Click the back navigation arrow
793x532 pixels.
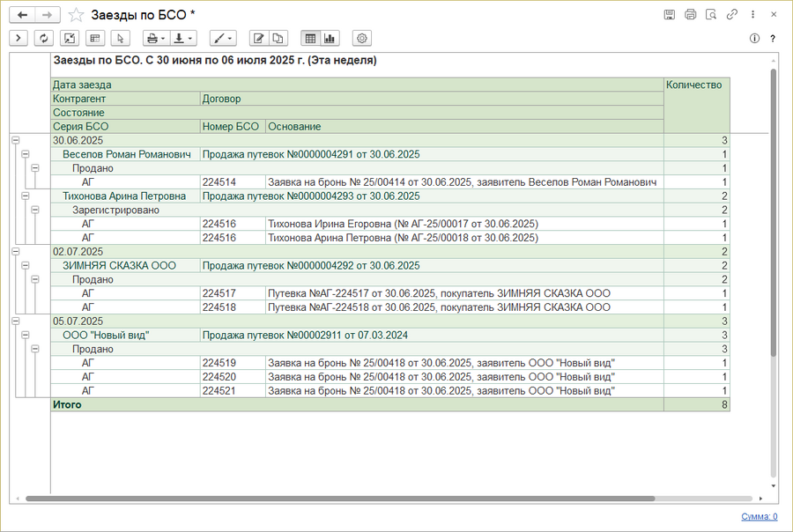click(23, 15)
